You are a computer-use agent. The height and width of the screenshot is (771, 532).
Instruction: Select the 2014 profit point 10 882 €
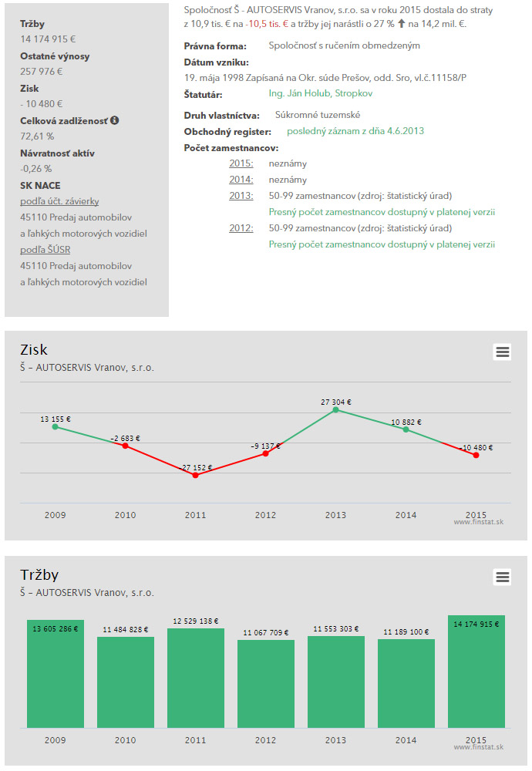406,429
